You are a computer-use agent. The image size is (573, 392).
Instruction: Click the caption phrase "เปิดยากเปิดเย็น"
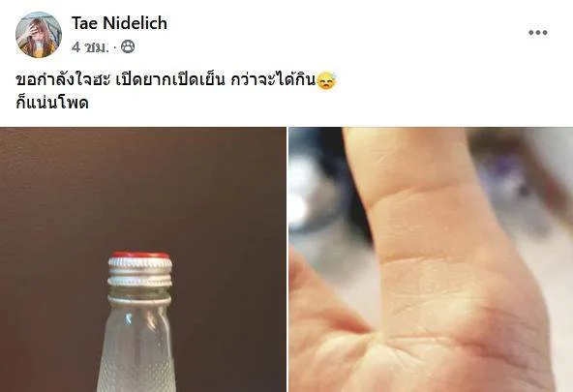tap(169, 80)
